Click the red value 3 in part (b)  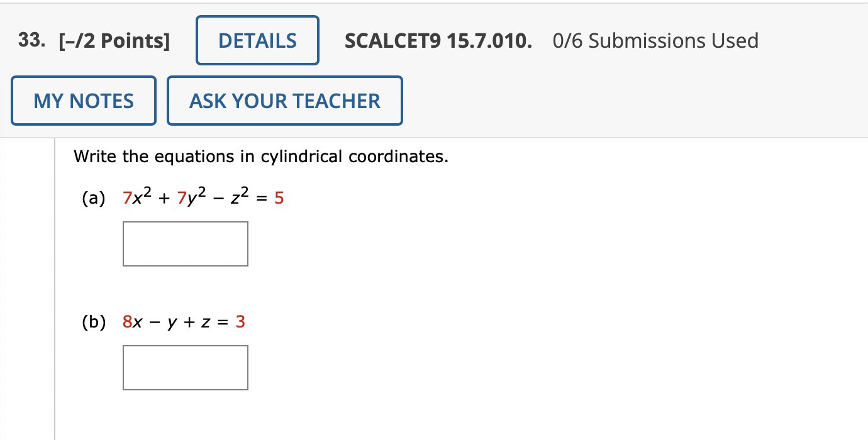click(x=240, y=322)
